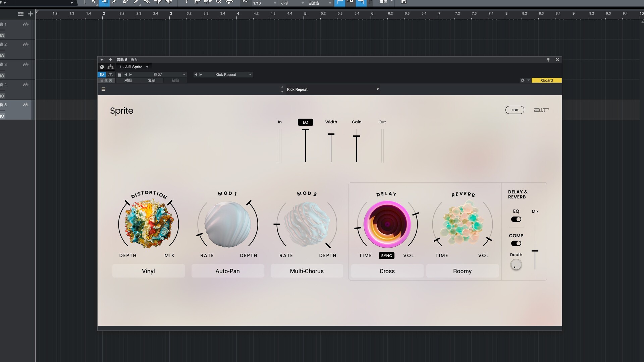Click the track list lines icon
Viewport: 644px width, 362px height.
[21, 14]
